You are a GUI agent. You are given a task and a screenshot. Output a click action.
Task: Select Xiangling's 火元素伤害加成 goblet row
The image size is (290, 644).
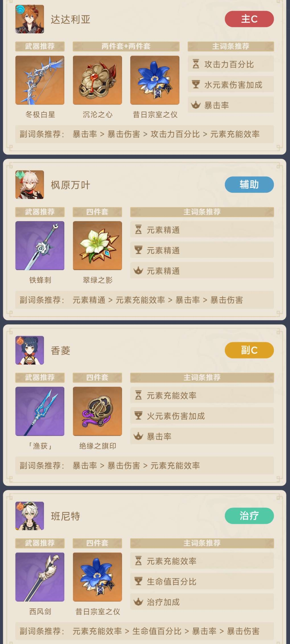(202, 416)
